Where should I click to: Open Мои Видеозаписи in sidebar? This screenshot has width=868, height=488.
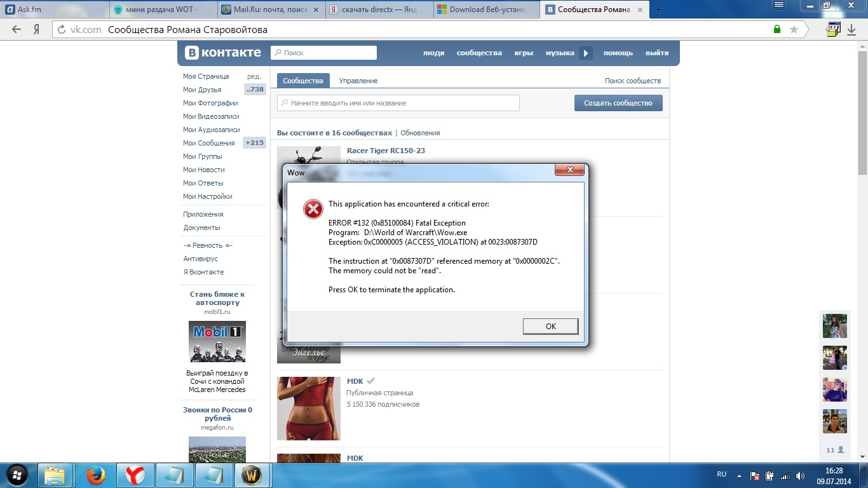(211, 116)
